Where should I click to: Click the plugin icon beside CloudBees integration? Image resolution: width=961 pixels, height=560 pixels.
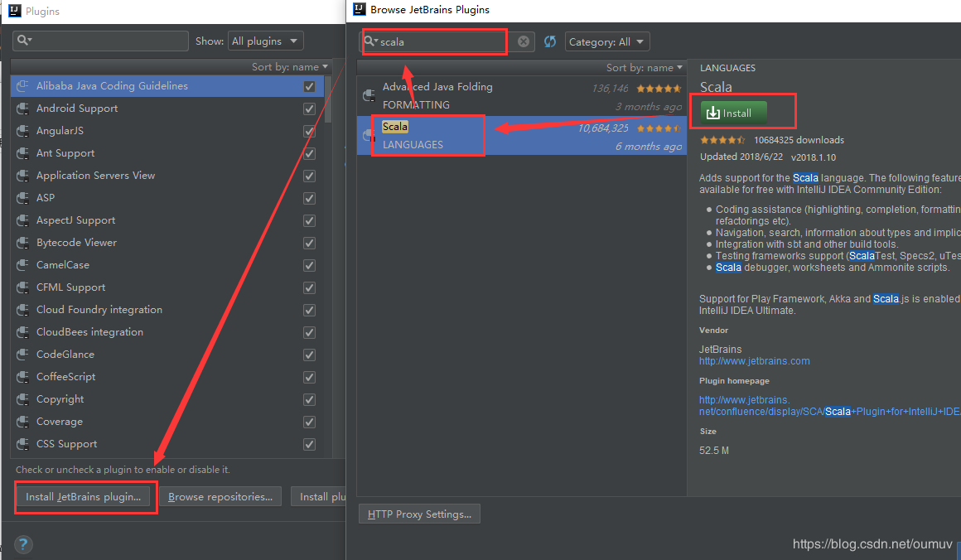(22, 332)
